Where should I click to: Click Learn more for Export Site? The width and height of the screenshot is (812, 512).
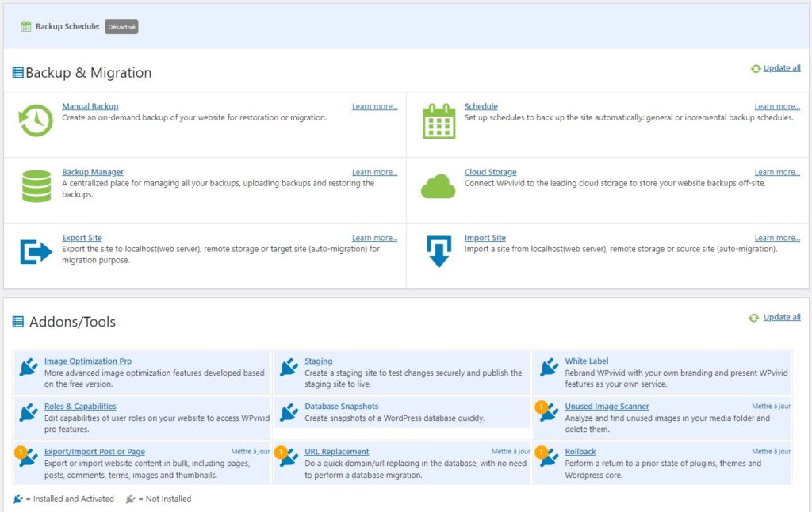pyautogui.click(x=375, y=238)
